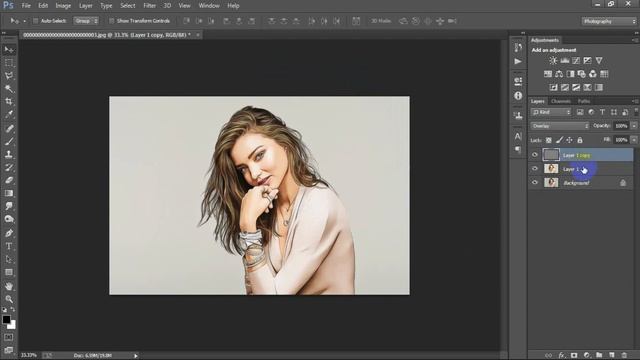Hide the Background layer's eye icon
This screenshot has width=640, height=360.
(535, 182)
